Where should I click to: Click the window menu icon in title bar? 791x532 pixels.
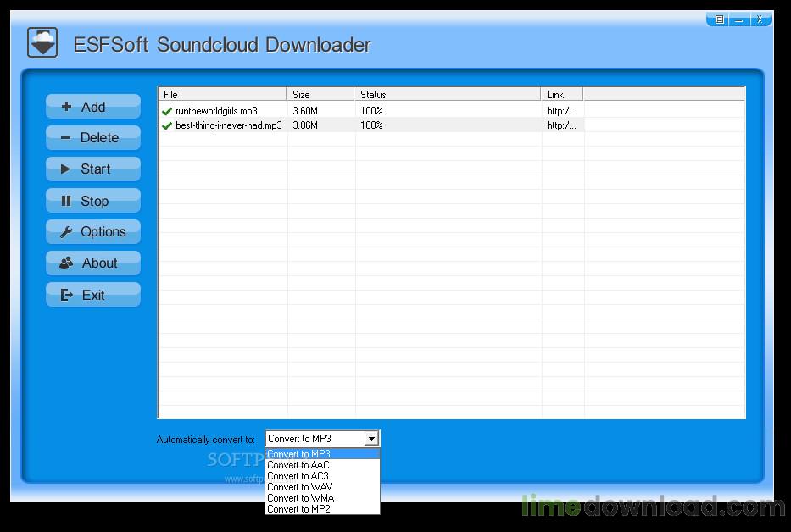point(719,19)
